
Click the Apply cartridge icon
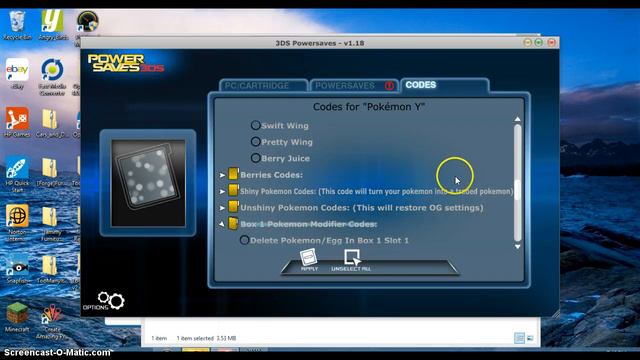[x=309, y=260]
